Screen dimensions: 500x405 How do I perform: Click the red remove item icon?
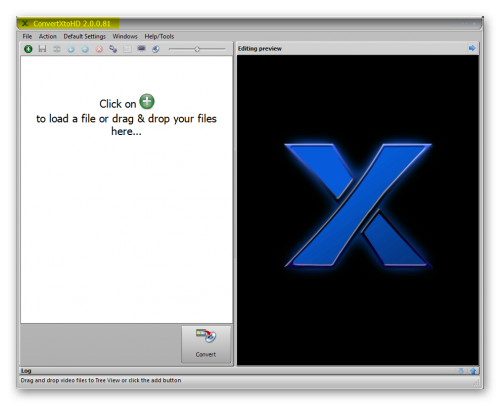click(x=99, y=49)
